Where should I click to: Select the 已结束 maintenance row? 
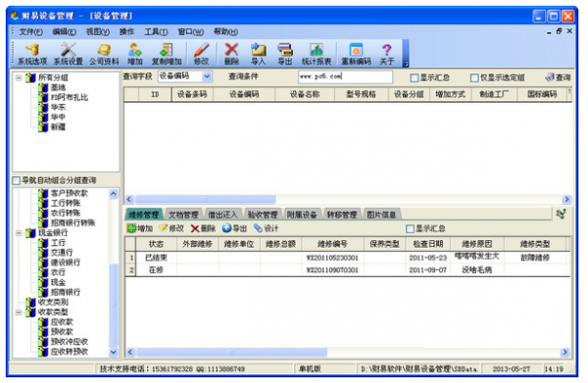[x=348, y=258]
